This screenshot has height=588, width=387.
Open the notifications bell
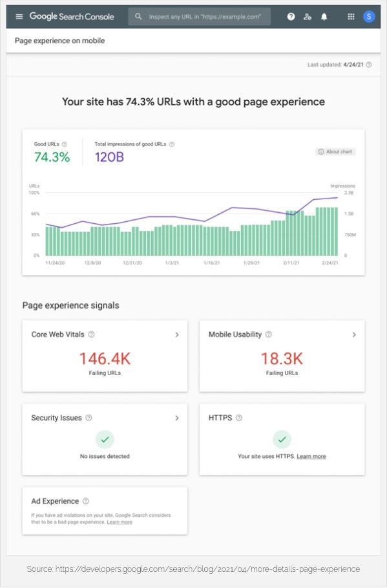(x=324, y=17)
